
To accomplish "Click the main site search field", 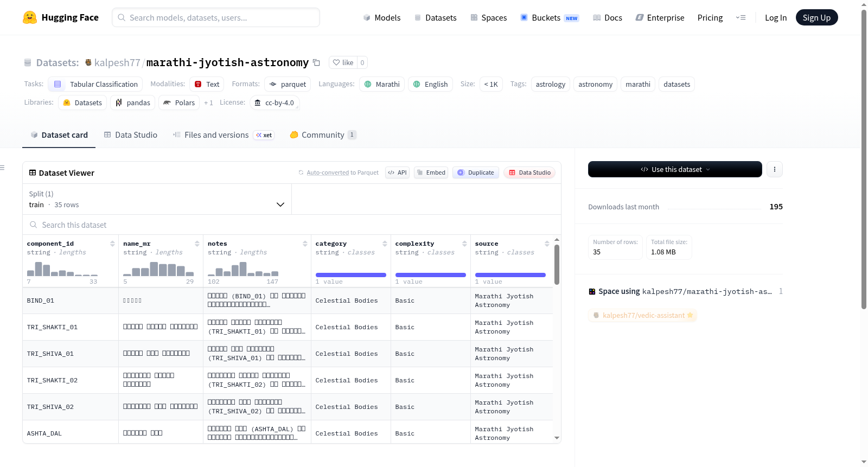I will [216, 17].
